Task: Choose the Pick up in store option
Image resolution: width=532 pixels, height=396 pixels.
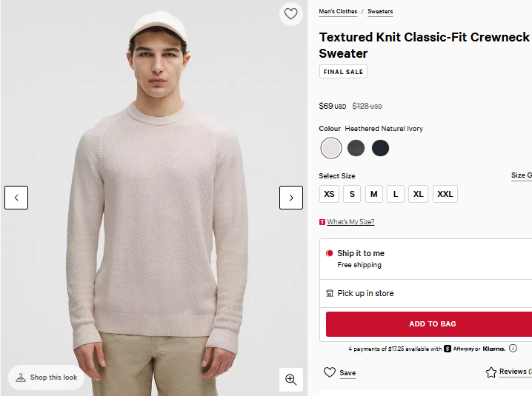Action: [330, 293]
